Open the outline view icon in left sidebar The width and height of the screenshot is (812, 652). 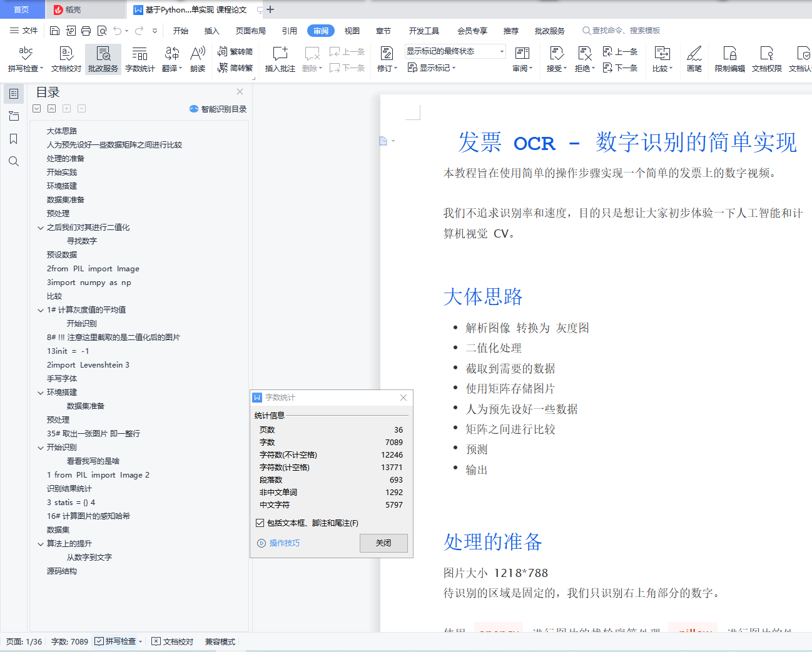(x=14, y=94)
